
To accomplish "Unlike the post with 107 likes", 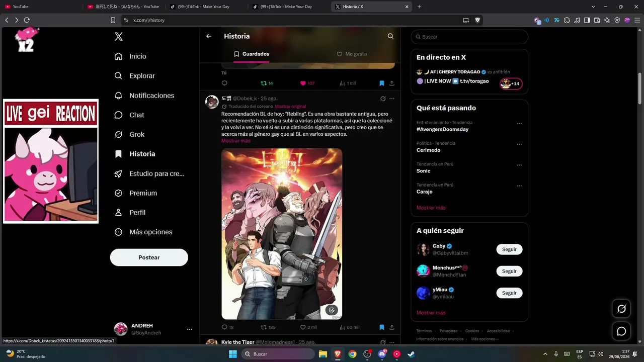I will (x=307, y=83).
